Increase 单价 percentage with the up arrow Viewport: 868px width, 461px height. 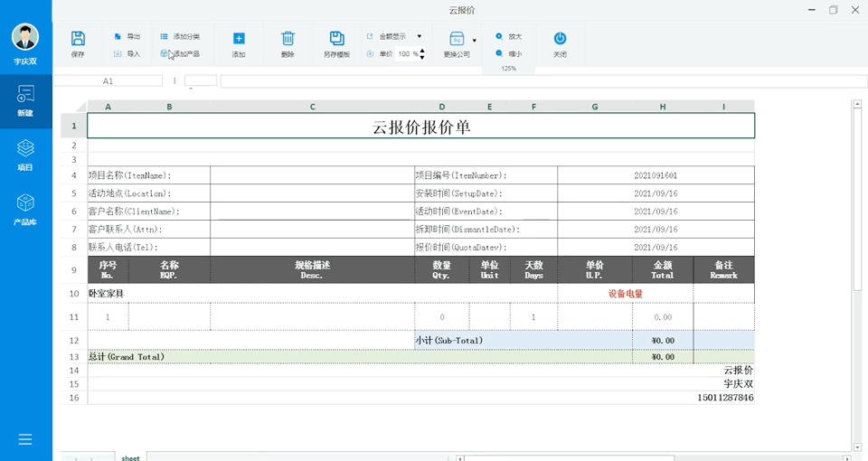pos(422,51)
